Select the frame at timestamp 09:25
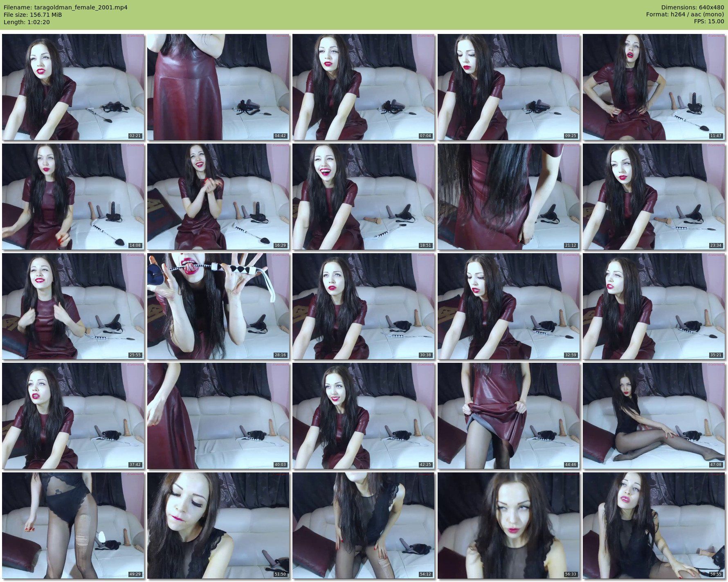 509,87
